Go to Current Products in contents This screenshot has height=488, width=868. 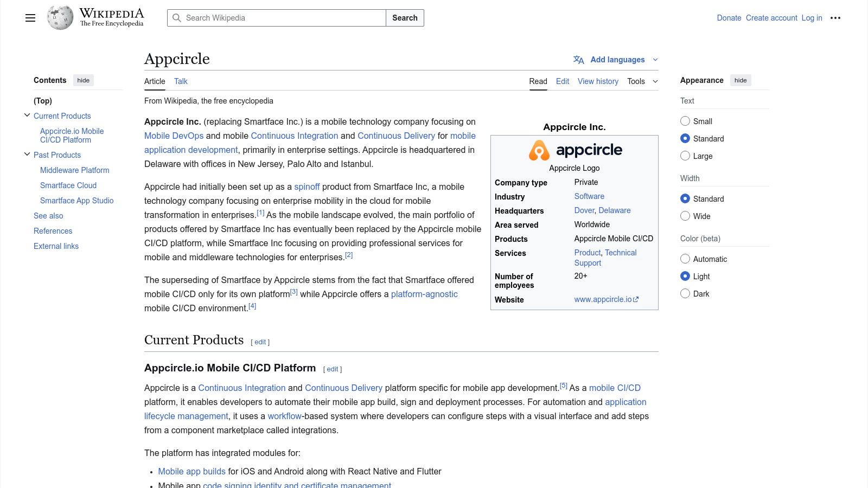tap(62, 116)
